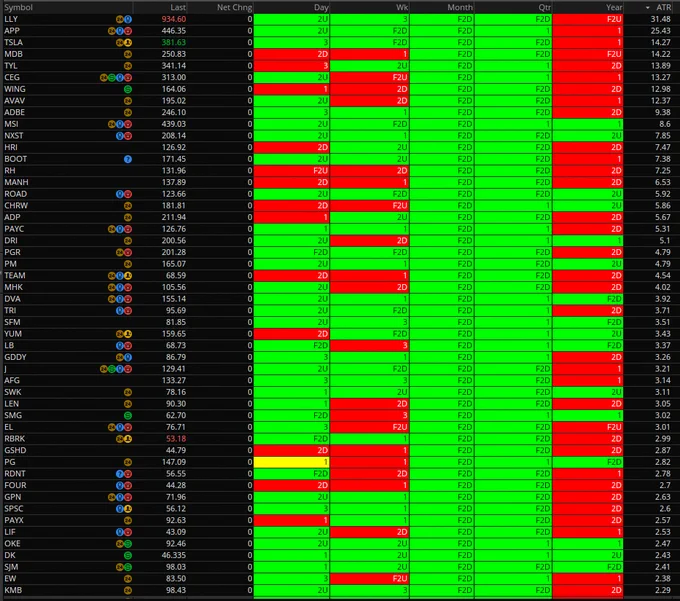The height and width of the screenshot is (601, 680).
Task: Click the orange 24 icon beside TYL
Action: click(x=128, y=66)
